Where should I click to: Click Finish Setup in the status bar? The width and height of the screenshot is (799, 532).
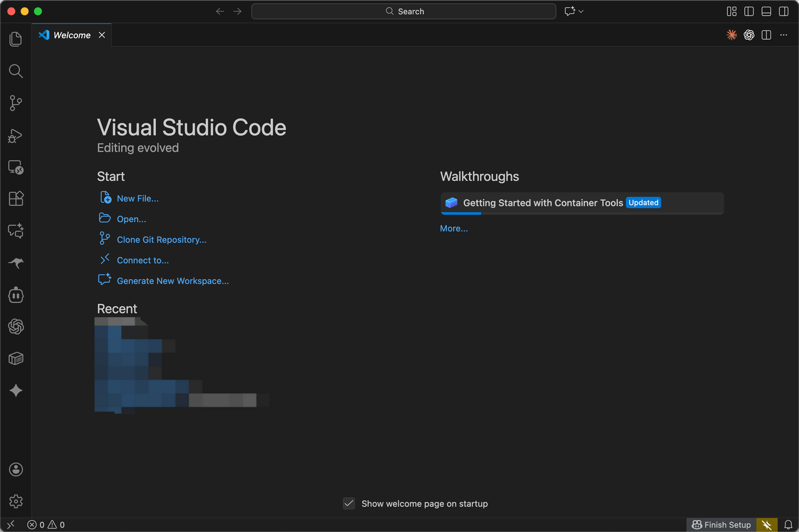point(721,525)
